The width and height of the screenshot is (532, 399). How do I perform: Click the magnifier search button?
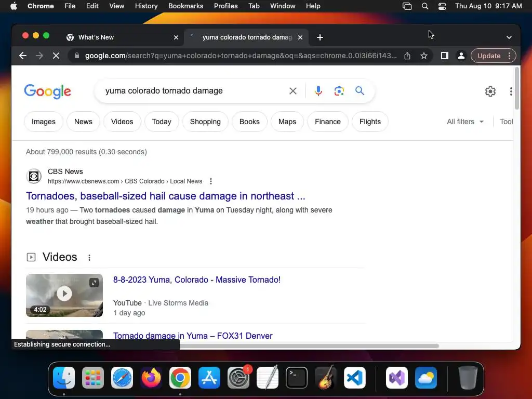[360, 90]
